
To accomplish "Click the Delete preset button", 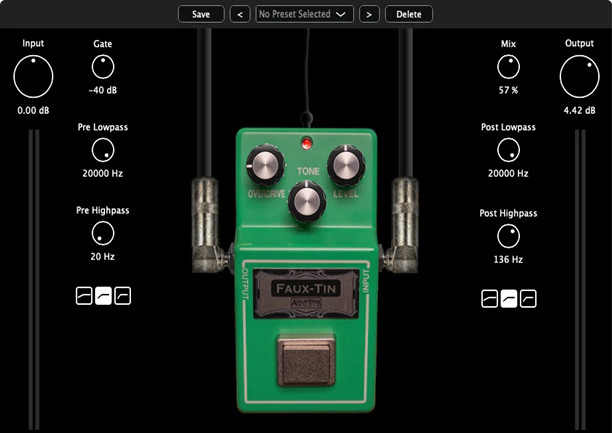I will coord(408,14).
